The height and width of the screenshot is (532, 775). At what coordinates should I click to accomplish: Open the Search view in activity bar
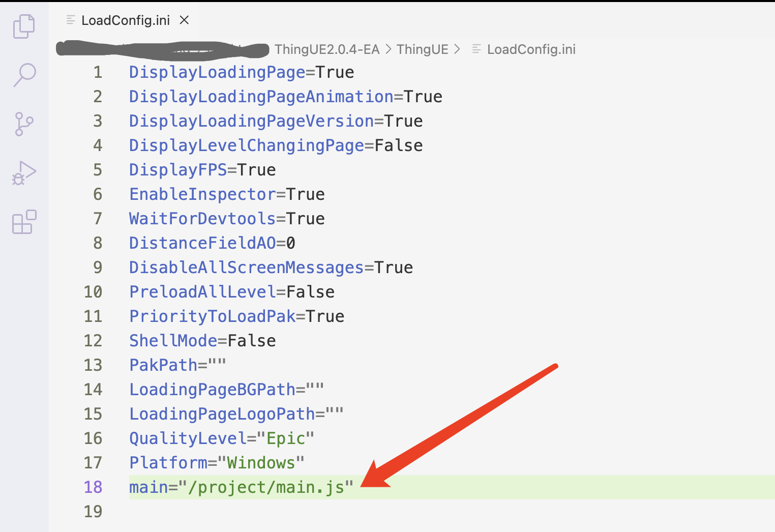click(24, 75)
